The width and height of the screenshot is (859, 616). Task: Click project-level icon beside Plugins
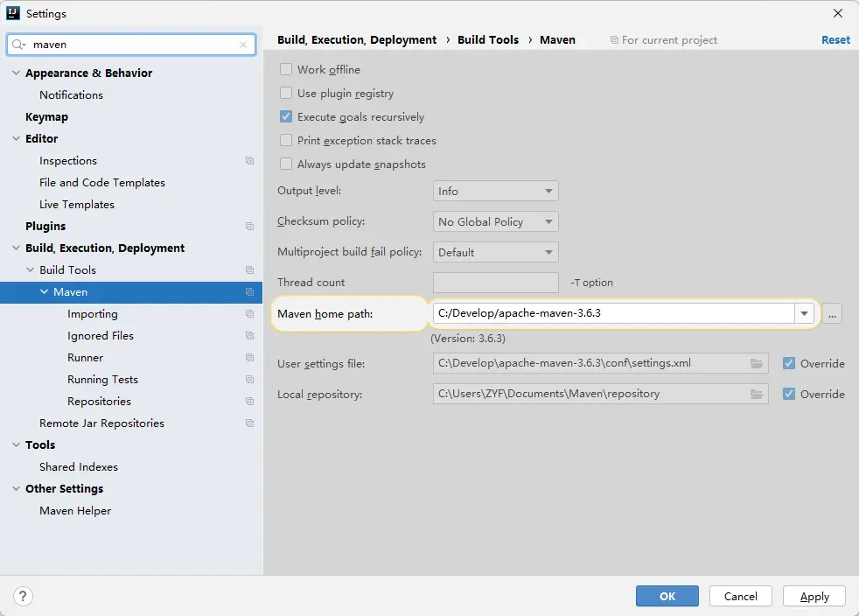click(x=249, y=227)
